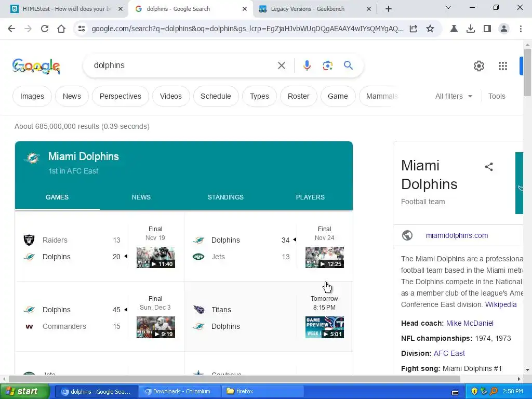Open the miamidolphins.com website link
Screen dimensions: 532x399
tap(457, 235)
